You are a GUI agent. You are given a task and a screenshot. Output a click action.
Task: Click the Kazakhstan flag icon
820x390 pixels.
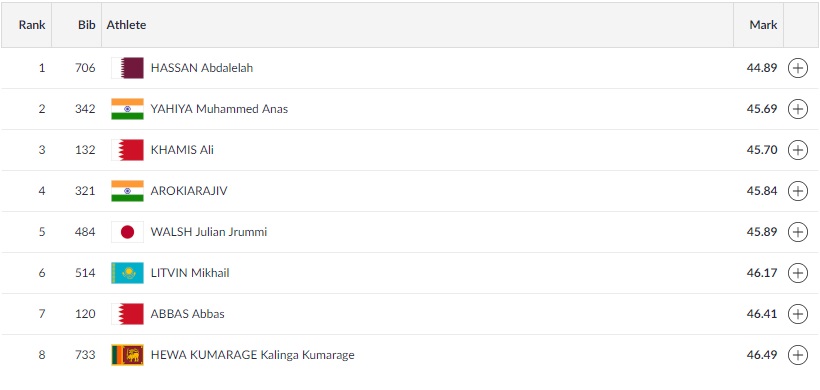127,273
